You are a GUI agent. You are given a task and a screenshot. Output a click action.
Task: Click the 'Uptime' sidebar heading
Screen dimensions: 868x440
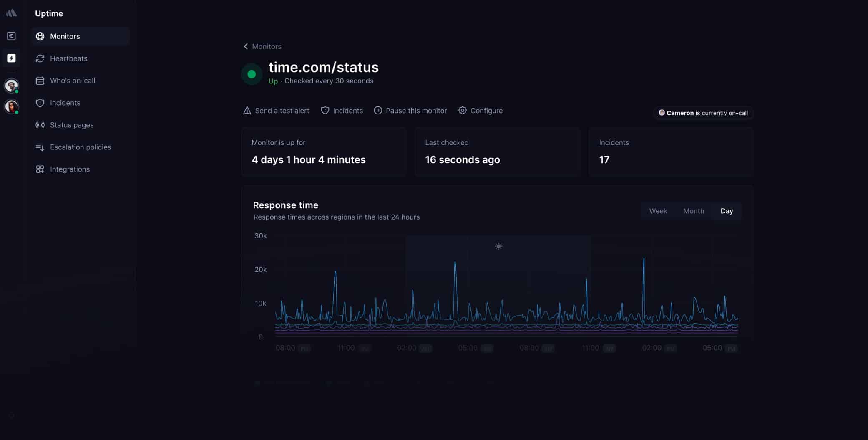(x=49, y=13)
